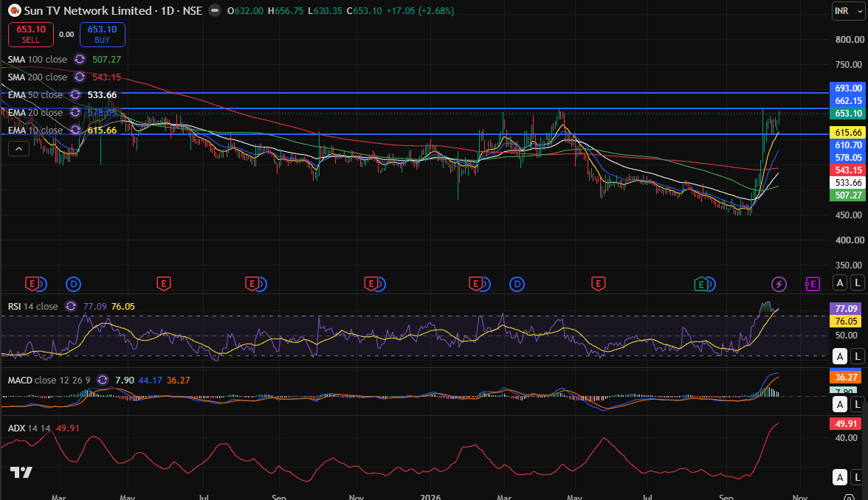Click the red 543.15 price axis label
868x500 pixels.
[848, 170]
